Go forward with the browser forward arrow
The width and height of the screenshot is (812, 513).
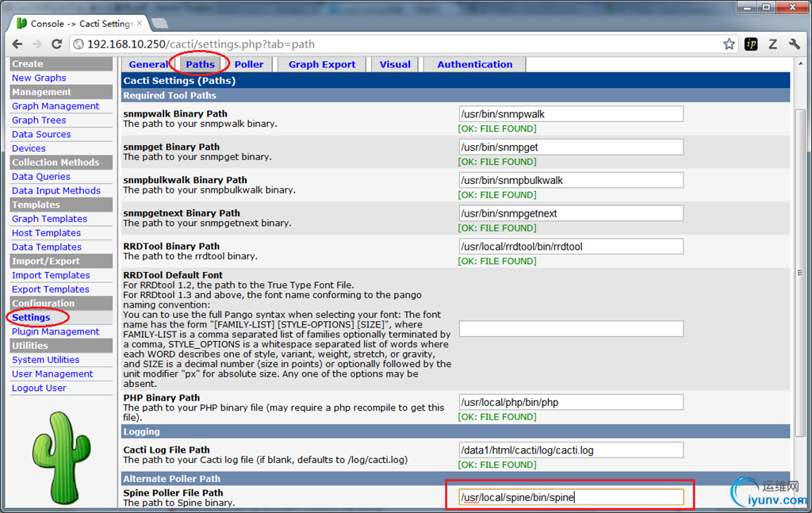[36, 44]
